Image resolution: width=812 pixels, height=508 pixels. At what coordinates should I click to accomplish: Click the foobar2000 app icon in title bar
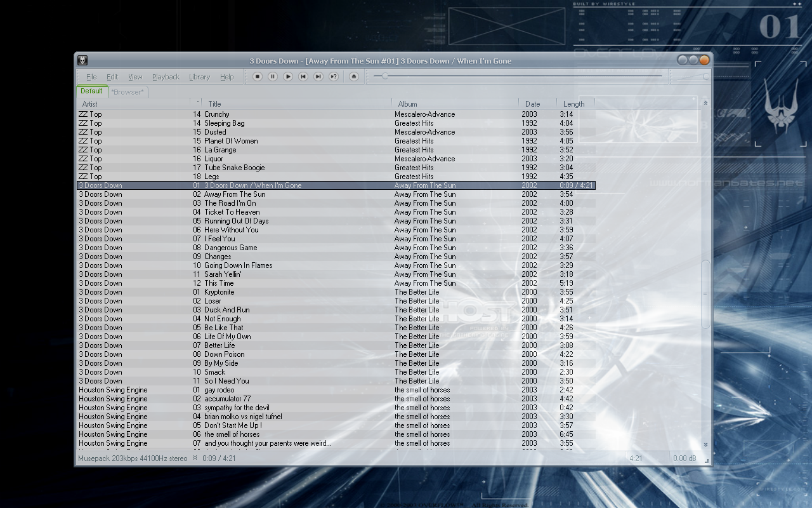[x=82, y=60]
